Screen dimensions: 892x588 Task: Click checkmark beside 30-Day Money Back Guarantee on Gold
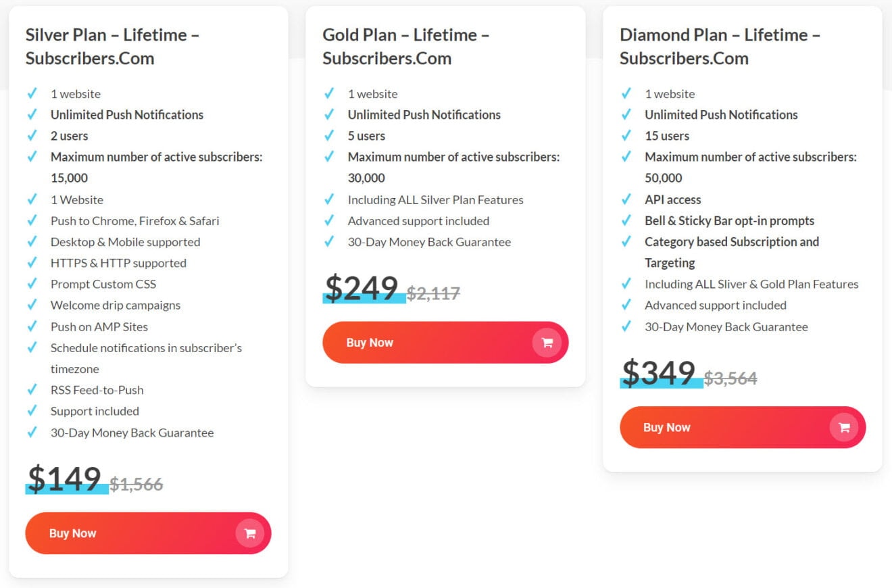[x=330, y=242]
